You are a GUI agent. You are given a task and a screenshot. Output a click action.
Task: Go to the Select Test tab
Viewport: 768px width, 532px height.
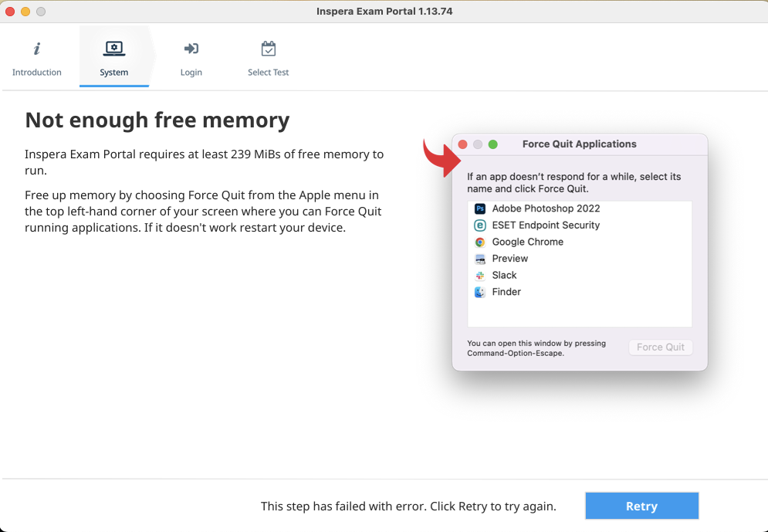[x=268, y=72]
